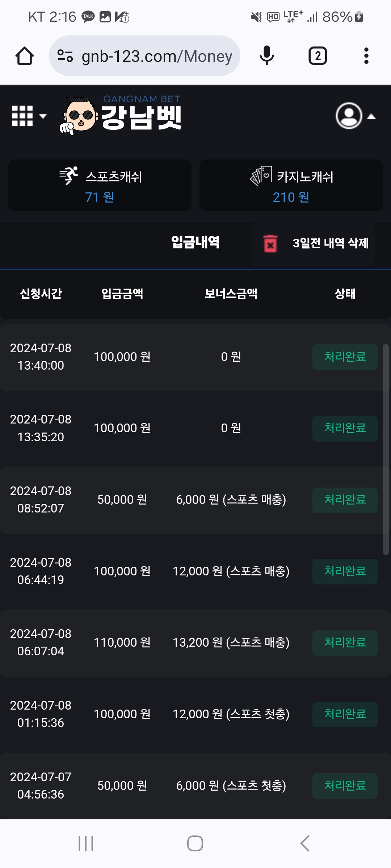Open Android recent apps view

click(86, 843)
